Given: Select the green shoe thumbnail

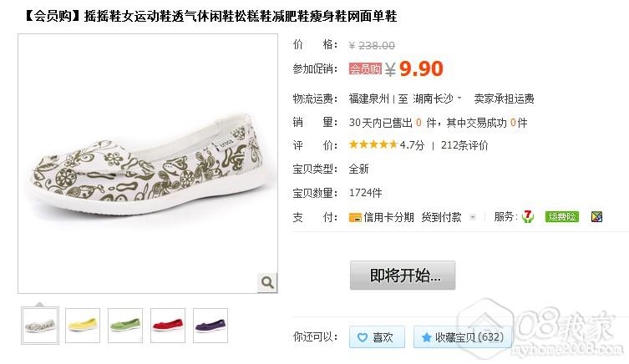Looking at the screenshot, I should pos(125,326).
